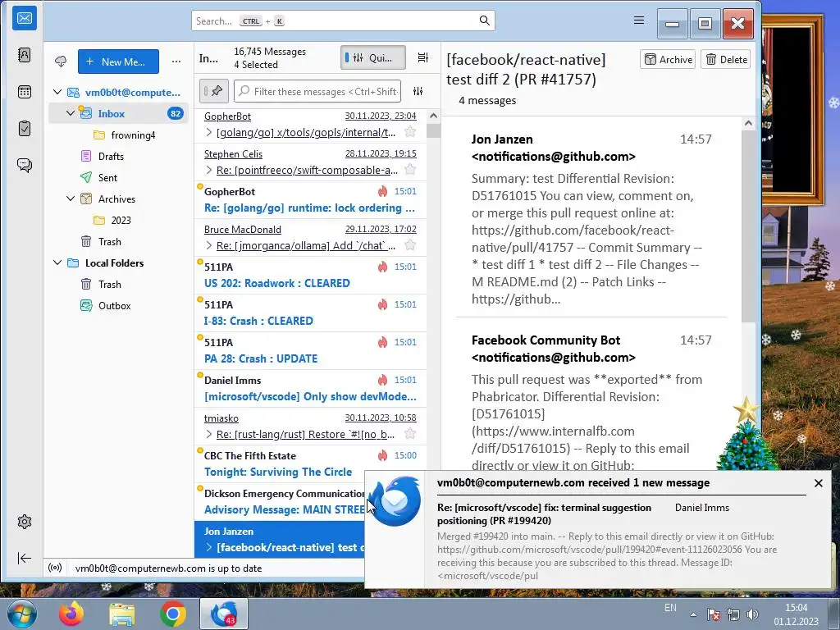Collapse the spaces toolbar
This screenshot has height=630, width=840.
pos(25,558)
